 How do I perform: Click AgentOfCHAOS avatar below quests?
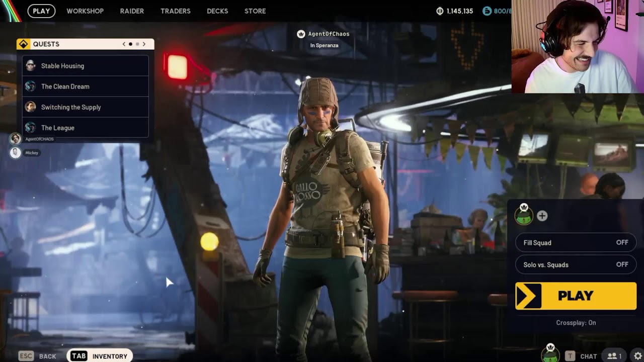[16, 139]
